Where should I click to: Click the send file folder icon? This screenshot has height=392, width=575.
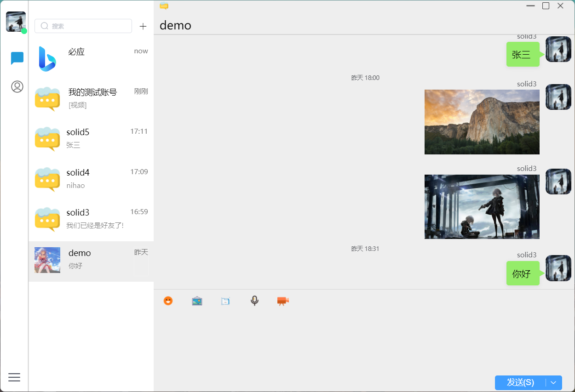(x=225, y=301)
